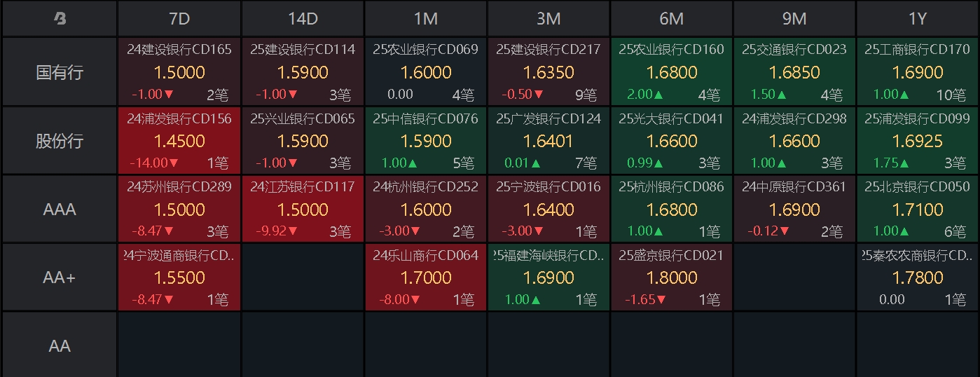Open the 25福建海峡银行CD cell
Viewport: 980px width, 377px height.
[x=548, y=277]
